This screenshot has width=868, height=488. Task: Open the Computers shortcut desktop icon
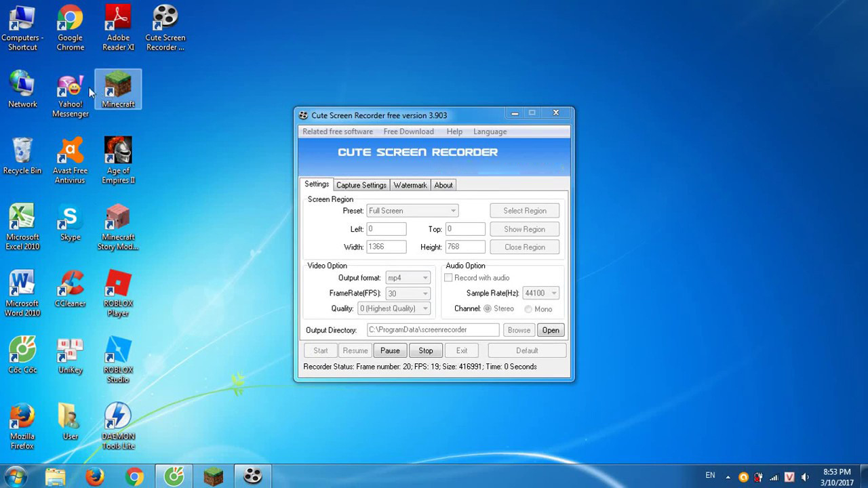(x=22, y=28)
